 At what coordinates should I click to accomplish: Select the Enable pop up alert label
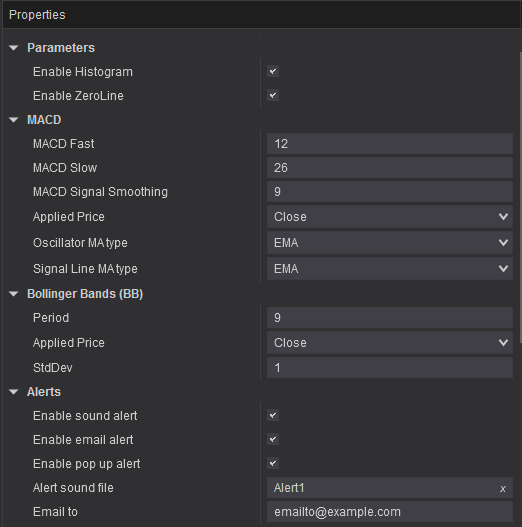point(87,464)
